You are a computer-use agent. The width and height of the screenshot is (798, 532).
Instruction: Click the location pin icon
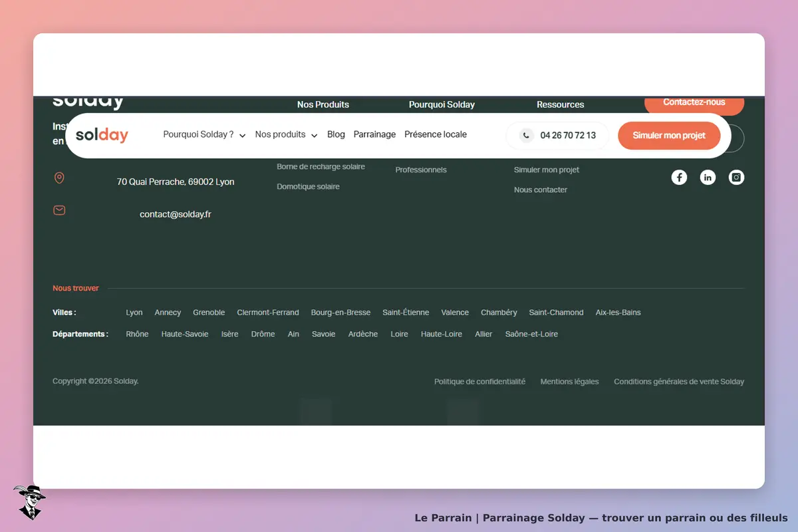click(59, 178)
